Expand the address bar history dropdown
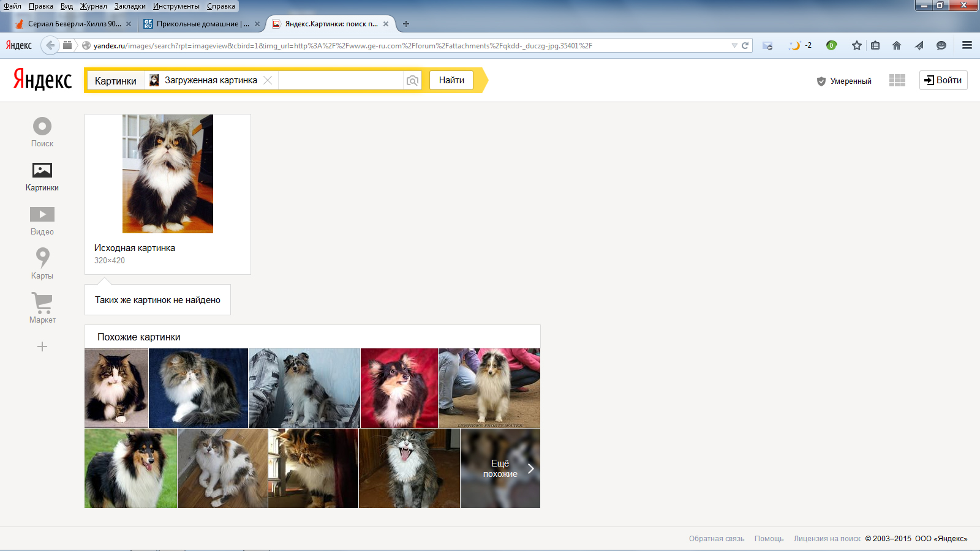This screenshot has width=980, height=551. pyautogui.click(x=734, y=45)
